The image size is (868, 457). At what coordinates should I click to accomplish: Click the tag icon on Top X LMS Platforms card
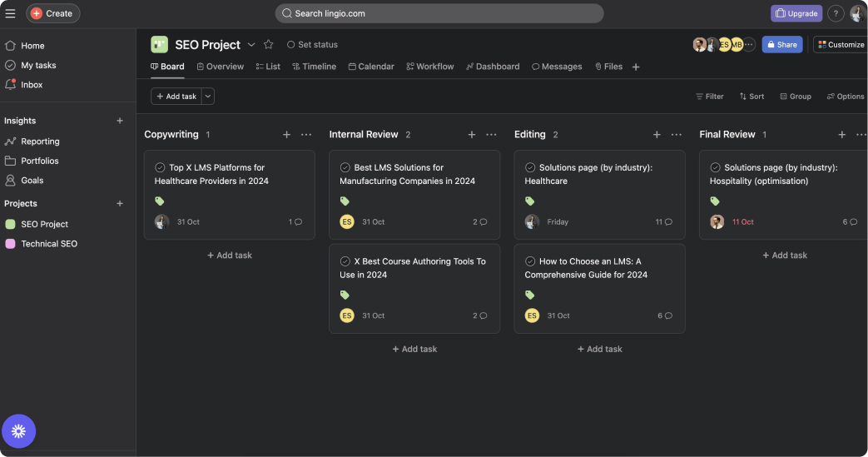point(160,201)
